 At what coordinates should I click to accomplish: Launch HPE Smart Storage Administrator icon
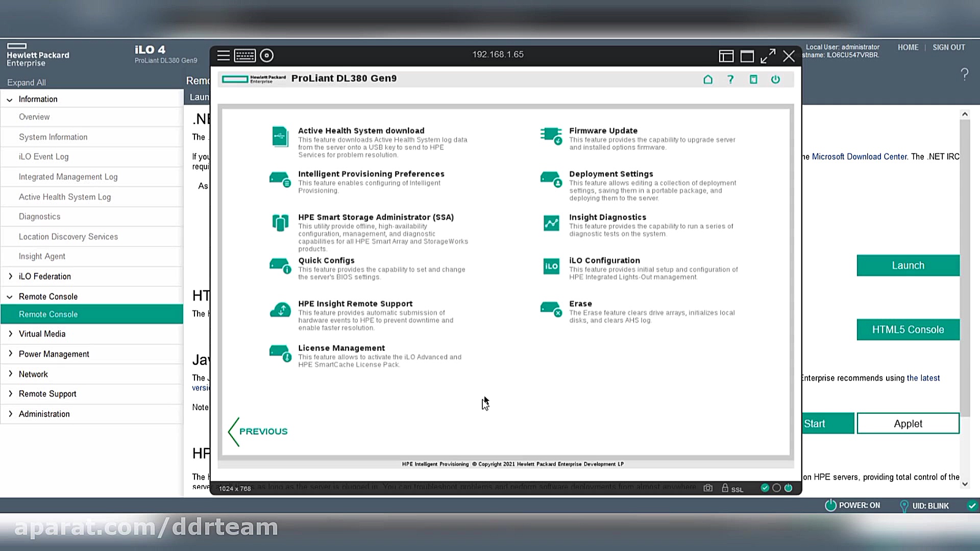[x=280, y=222]
